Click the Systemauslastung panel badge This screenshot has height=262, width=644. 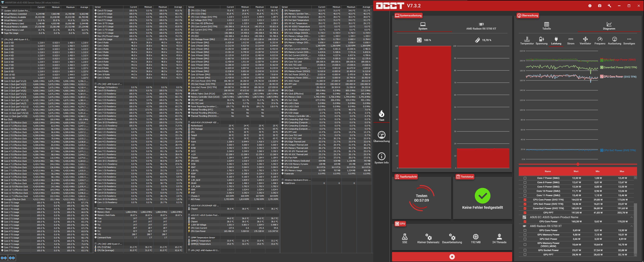coord(409,16)
